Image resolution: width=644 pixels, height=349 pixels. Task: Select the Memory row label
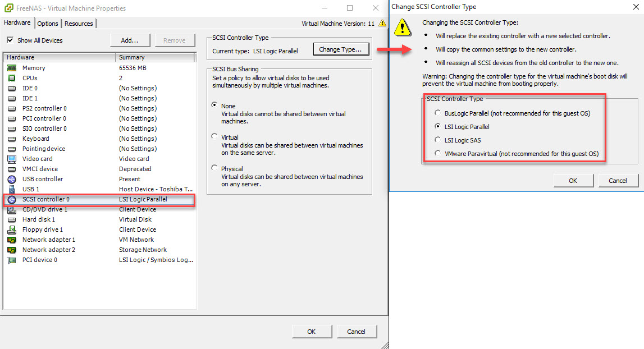point(34,68)
